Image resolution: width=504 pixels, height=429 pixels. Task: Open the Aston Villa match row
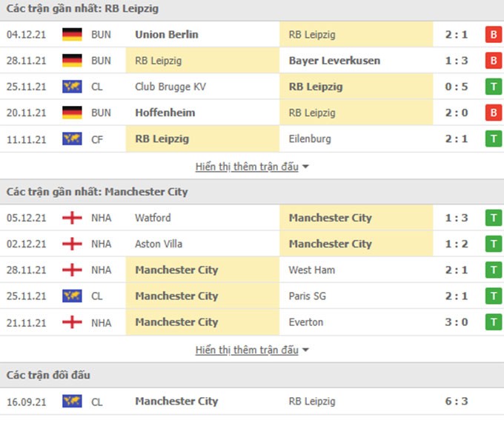point(252,244)
